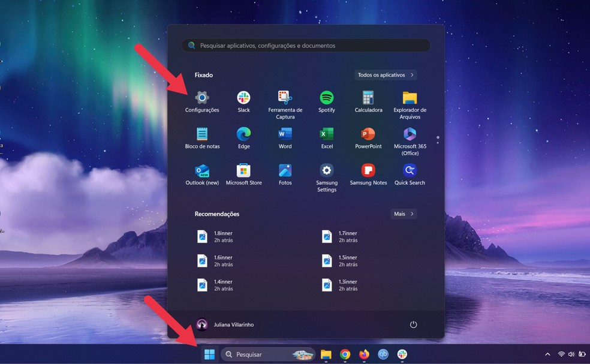
Task: Launch Edge browser from Start menu
Action: point(243,138)
